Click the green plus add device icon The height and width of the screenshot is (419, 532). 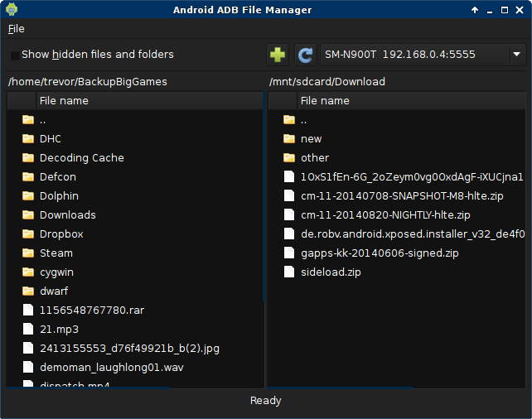[278, 55]
